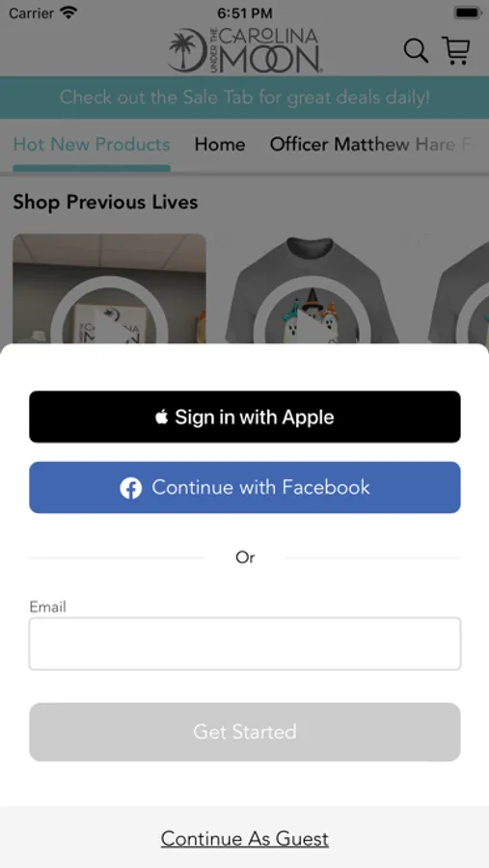Focus the Email input field

click(245, 644)
